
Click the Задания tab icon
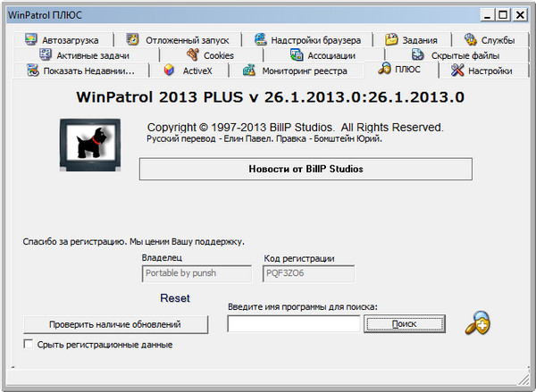click(391, 39)
